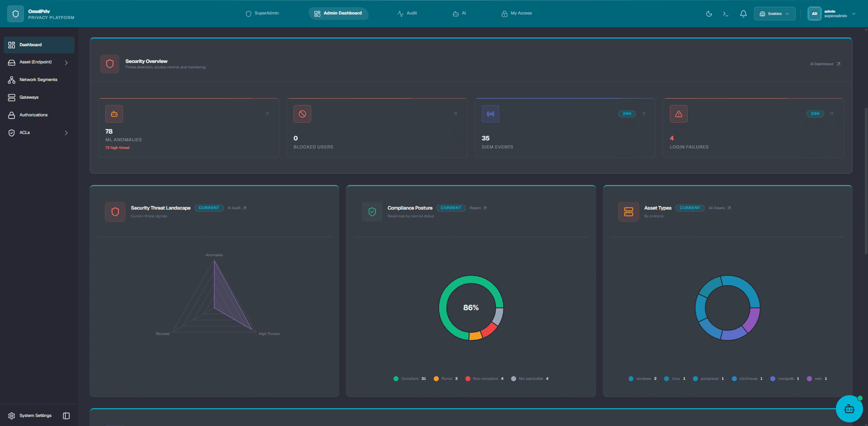Viewport: 868px width, 426px height.
Task: Click the Asset Types server icon
Action: pyautogui.click(x=629, y=212)
